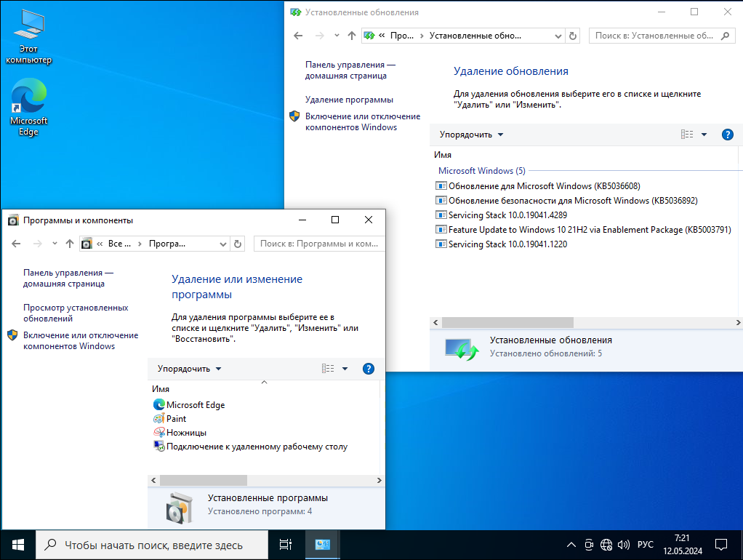This screenshot has height=560, width=743.
Task: Open help in Программы и компоненты window
Action: (368, 369)
